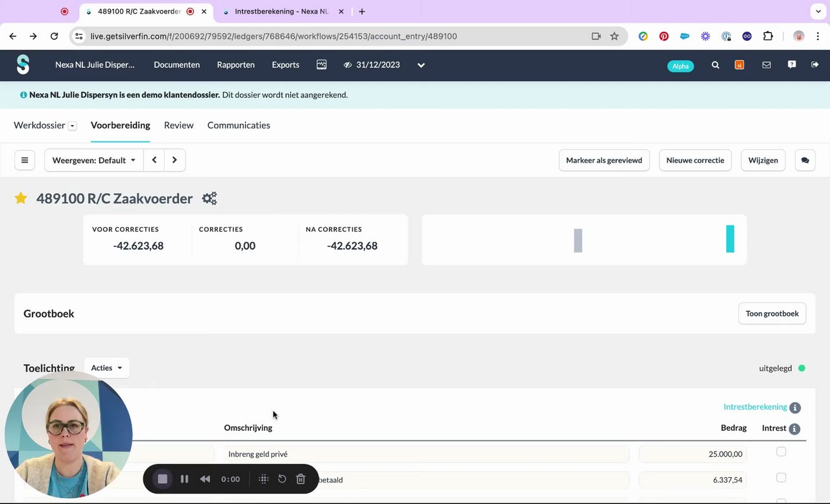This screenshot has width=830, height=504.
Task: Click the browser address bar URL
Action: [x=274, y=36]
